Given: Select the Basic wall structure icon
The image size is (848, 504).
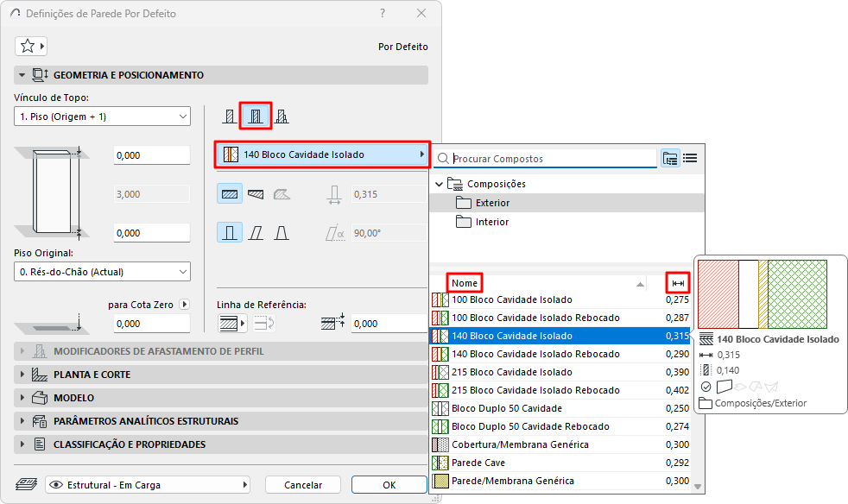Looking at the screenshot, I should pyautogui.click(x=230, y=117).
